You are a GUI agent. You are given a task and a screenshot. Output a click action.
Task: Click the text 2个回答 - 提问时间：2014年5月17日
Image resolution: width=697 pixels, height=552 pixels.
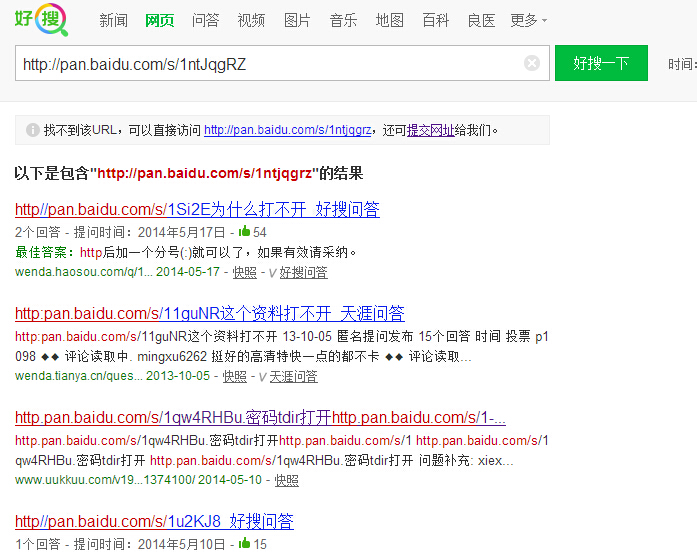pyautogui.click(x=120, y=232)
